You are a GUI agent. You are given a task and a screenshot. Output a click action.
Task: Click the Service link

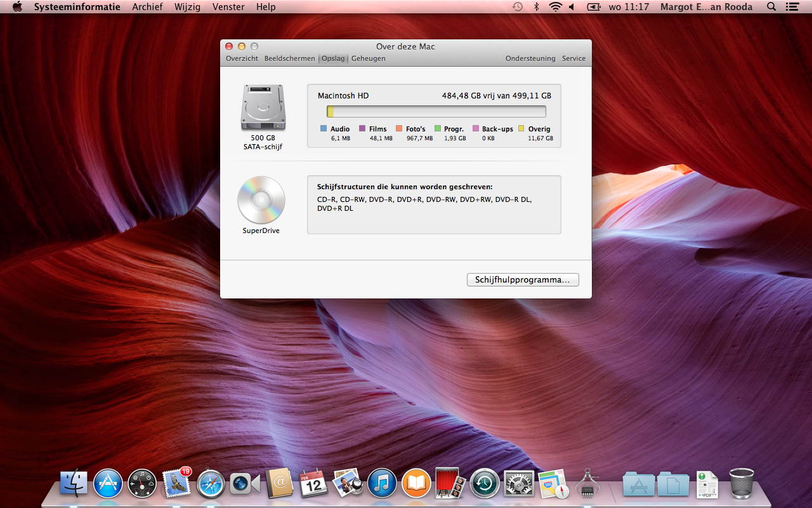click(573, 58)
